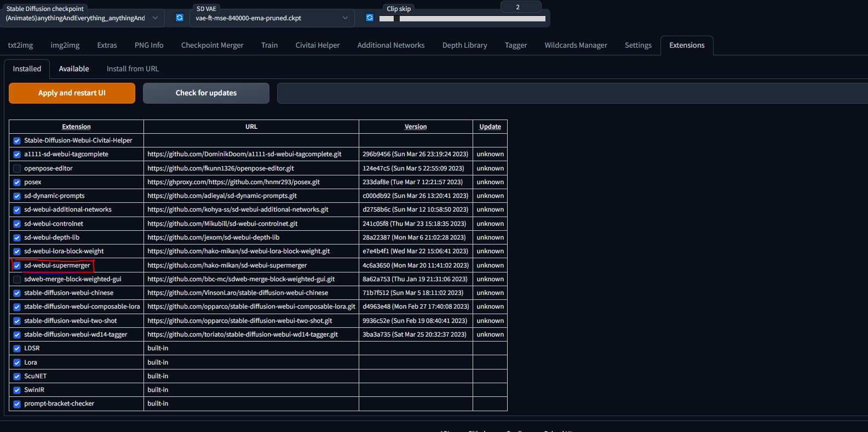The width and height of the screenshot is (868, 432).
Task: Click the 296b9456 version cell
Action: [x=415, y=155]
